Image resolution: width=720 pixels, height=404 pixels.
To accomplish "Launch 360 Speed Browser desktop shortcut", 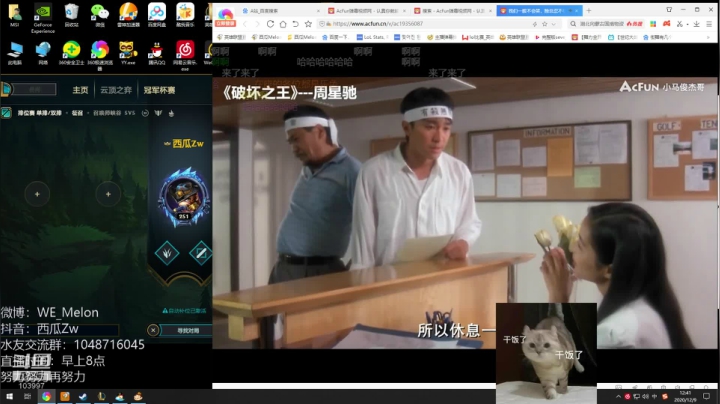I will pyautogui.click(x=100, y=56).
